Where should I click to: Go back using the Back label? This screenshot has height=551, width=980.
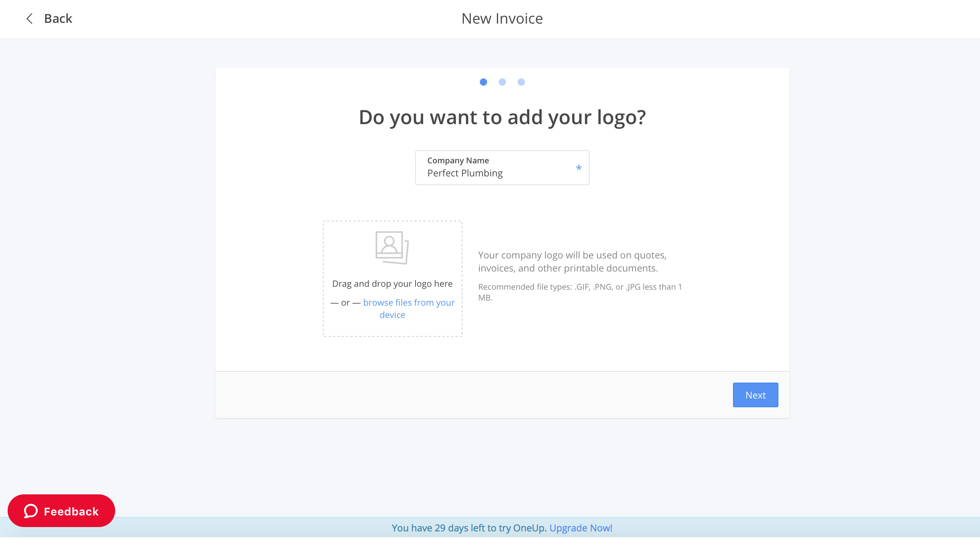[x=58, y=18]
